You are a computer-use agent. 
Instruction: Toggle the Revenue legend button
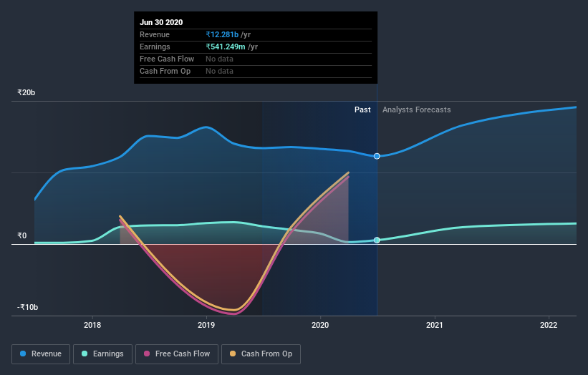point(41,354)
